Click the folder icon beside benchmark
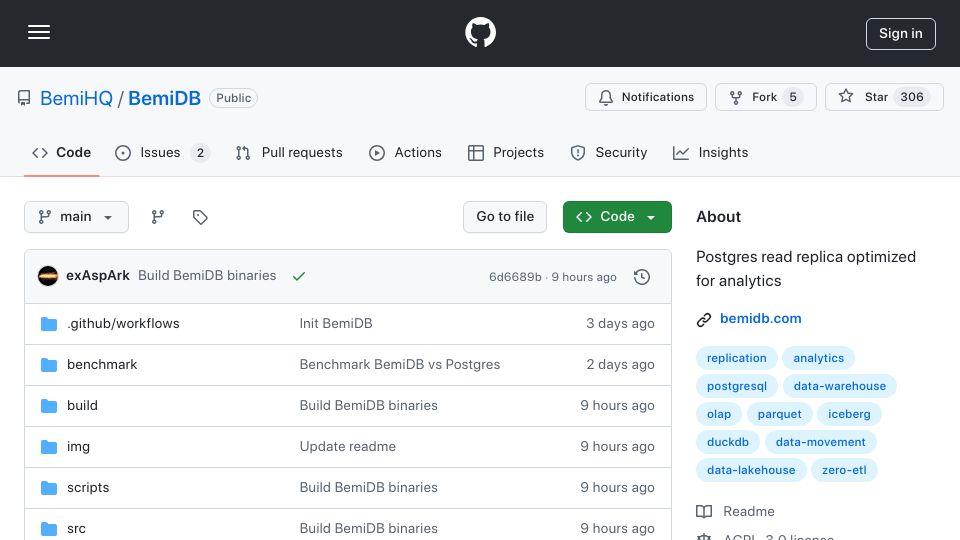Image resolution: width=960 pixels, height=540 pixels. pyautogui.click(x=49, y=365)
